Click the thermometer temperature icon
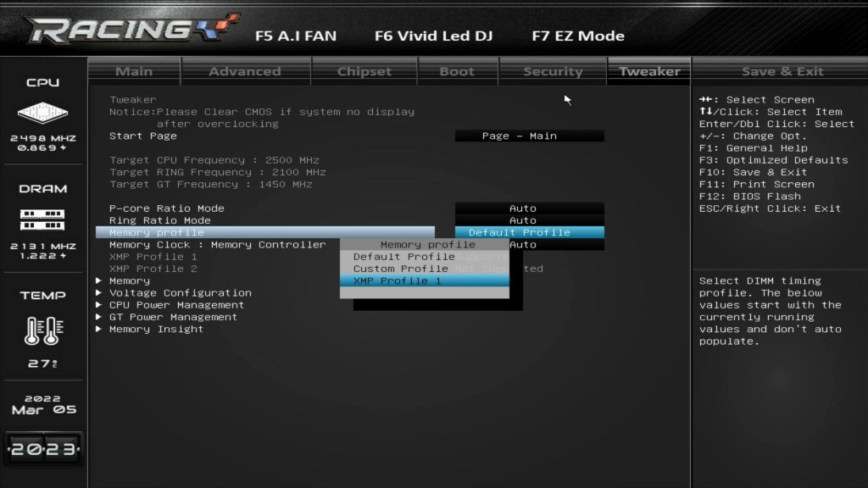Viewport: 868px width, 488px height. click(43, 331)
